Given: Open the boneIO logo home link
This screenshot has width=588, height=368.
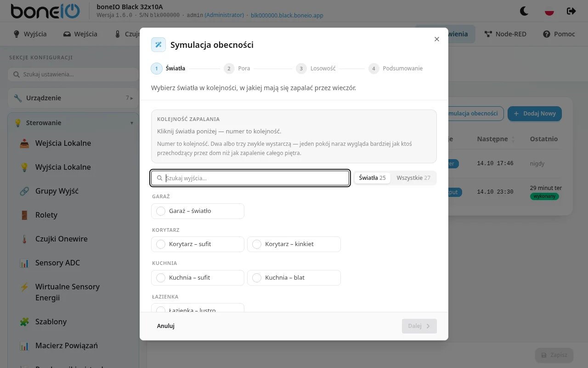Looking at the screenshot, I should pyautogui.click(x=45, y=11).
